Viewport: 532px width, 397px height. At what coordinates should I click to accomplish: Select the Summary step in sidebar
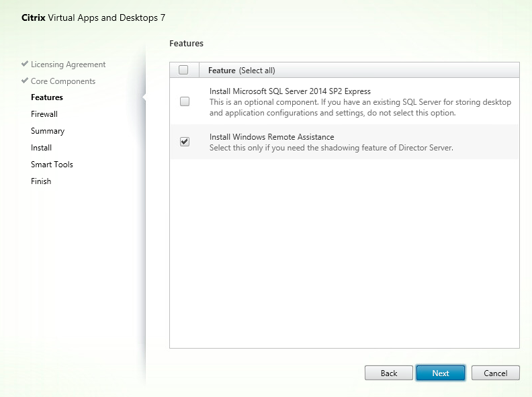[x=48, y=131]
